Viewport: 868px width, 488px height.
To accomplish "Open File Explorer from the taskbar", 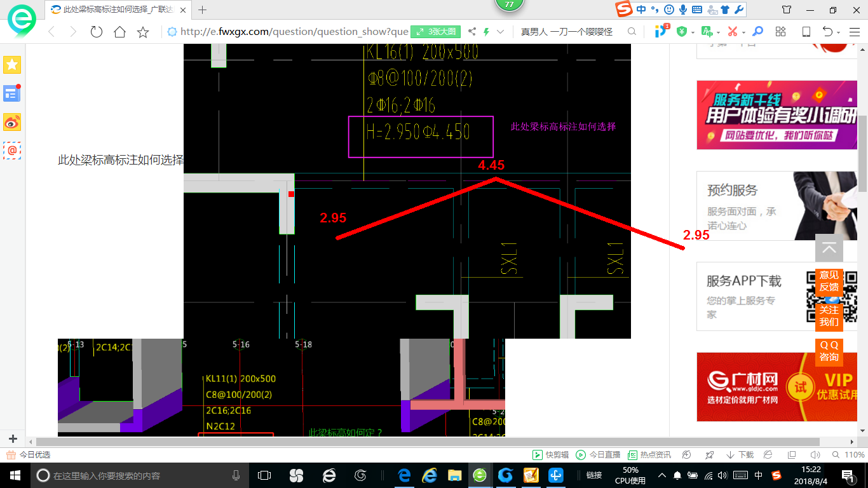I will [454, 475].
